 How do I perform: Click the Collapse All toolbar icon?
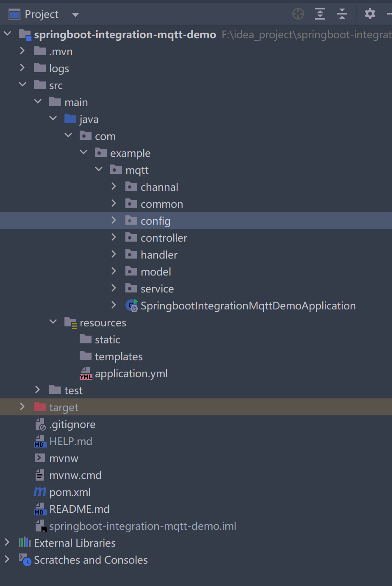coord(342,14)
